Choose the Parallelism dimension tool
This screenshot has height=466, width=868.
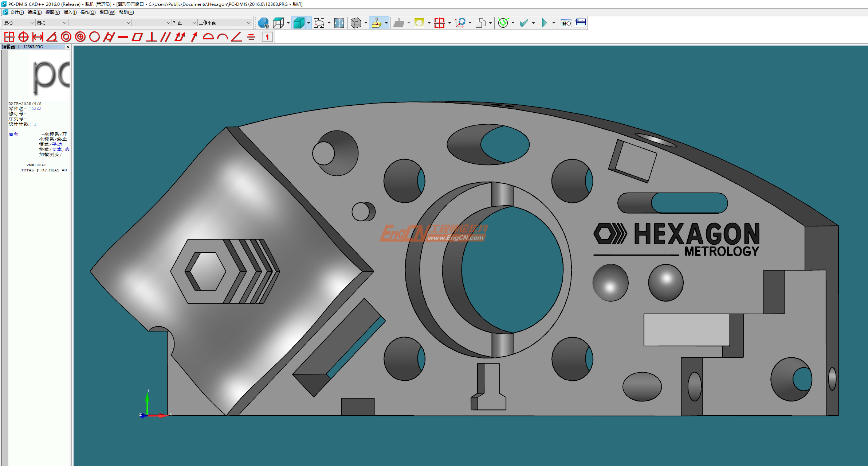165,37
